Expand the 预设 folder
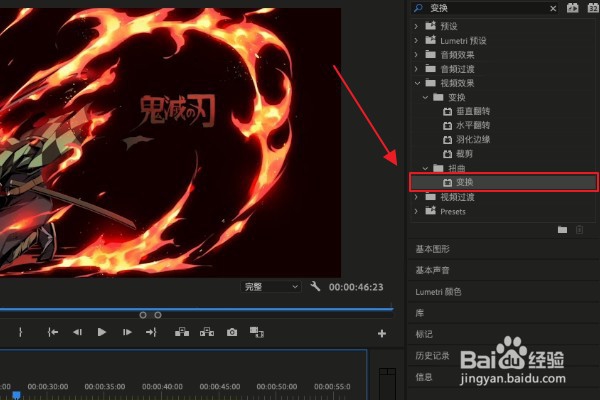Image resolution: width=600 pixels, height=400 pixels. (416, 26)
